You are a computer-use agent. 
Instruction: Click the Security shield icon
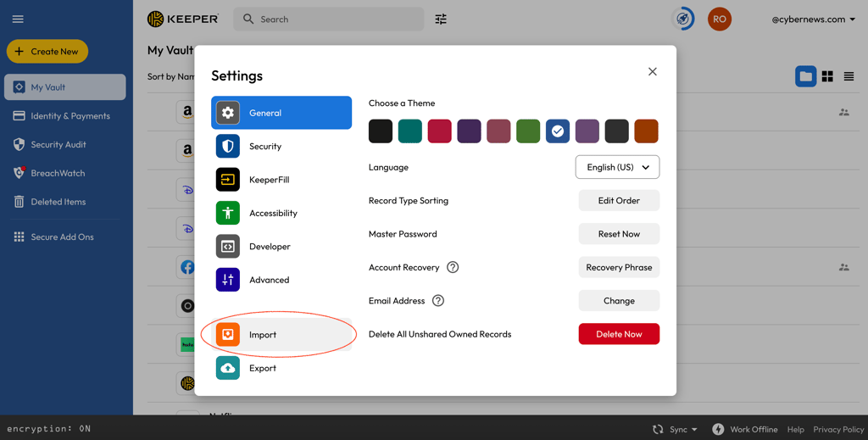pos(227,146)
